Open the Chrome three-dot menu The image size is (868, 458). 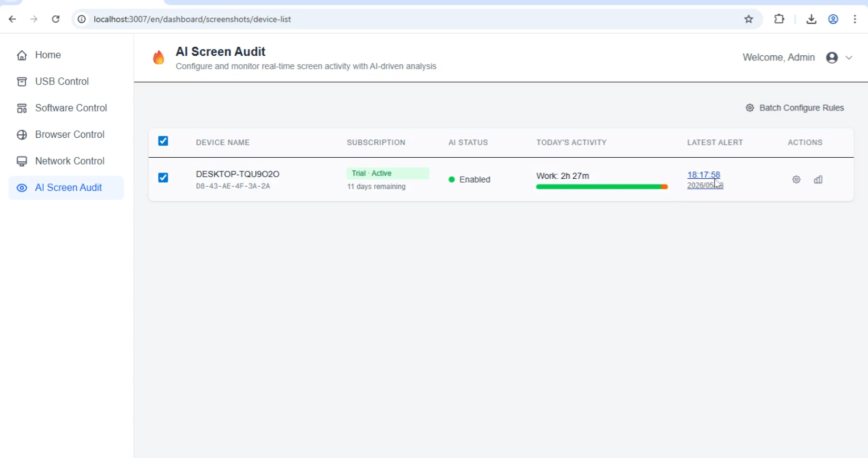coord(855,19)
